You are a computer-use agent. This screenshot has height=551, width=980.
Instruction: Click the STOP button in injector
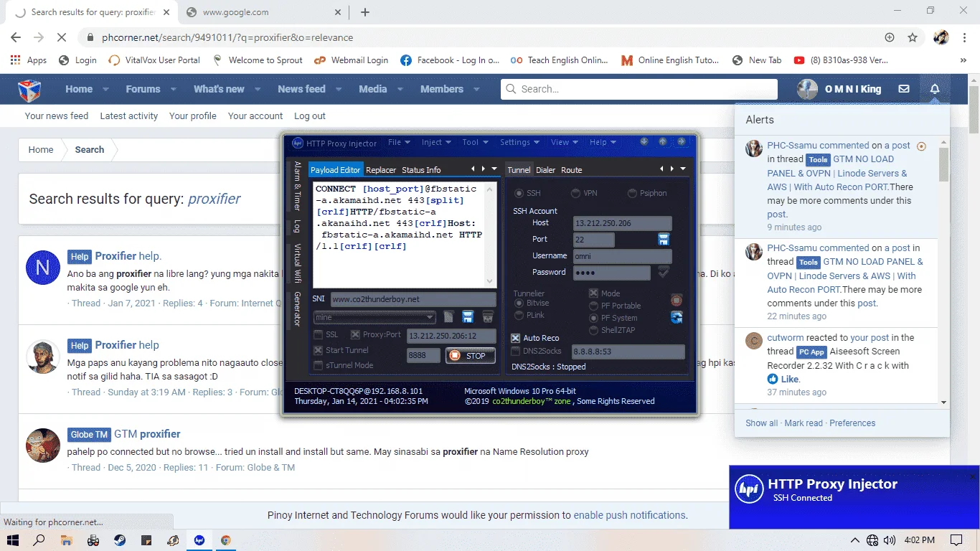pyautogui.click(x=470, y=355)
